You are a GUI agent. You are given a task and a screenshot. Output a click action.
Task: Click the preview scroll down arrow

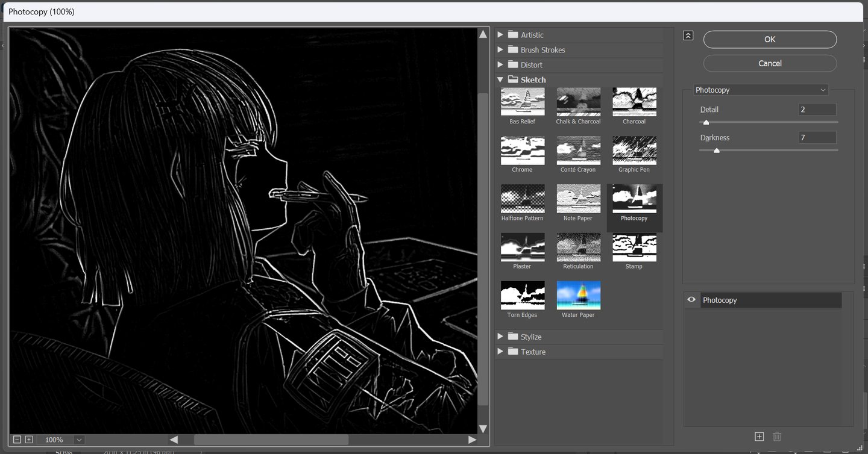tap(483, 429)
